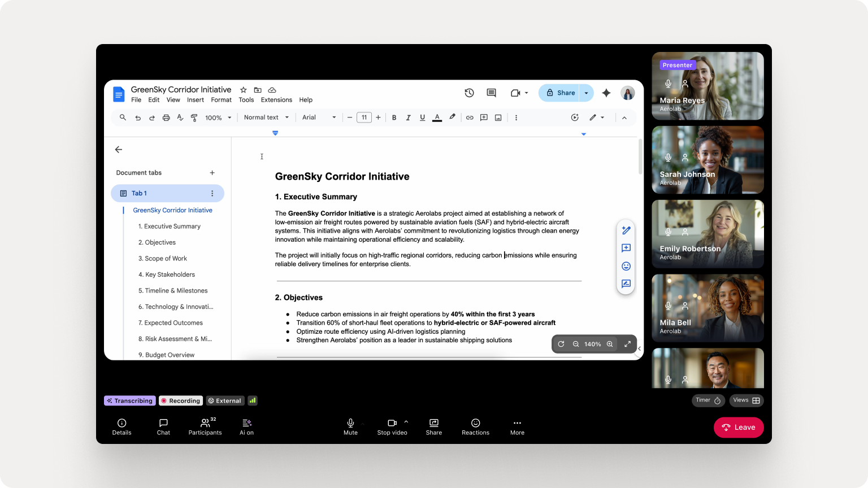Screen dimensions: 868x488
Task: Open the highlight color pen
Action: coord(452,117)
